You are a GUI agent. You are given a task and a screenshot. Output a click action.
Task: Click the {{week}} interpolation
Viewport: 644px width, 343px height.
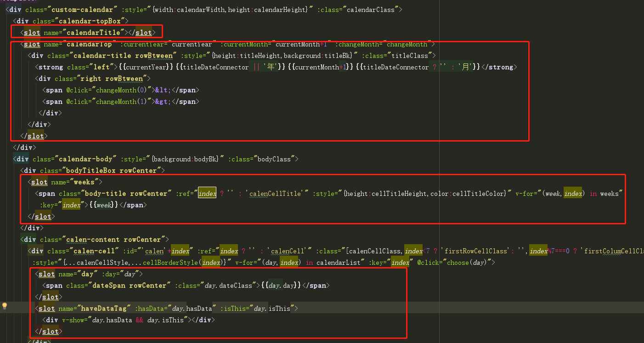click(x=105, y=205)
